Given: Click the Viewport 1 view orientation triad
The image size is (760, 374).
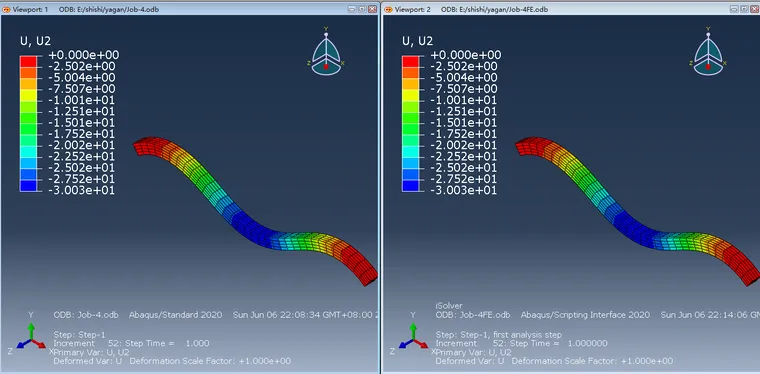Looking at the screenshot, I should pyautogui.click(x=327, y=51).
